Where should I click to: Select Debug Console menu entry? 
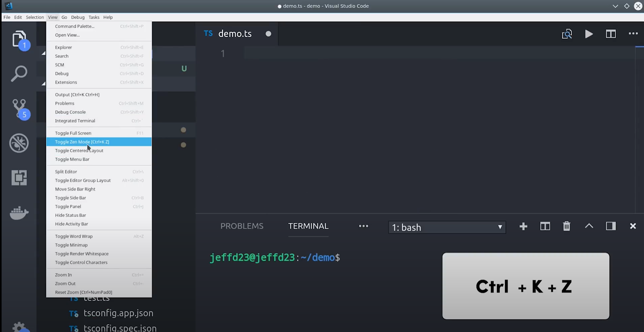tap(99, 112)
